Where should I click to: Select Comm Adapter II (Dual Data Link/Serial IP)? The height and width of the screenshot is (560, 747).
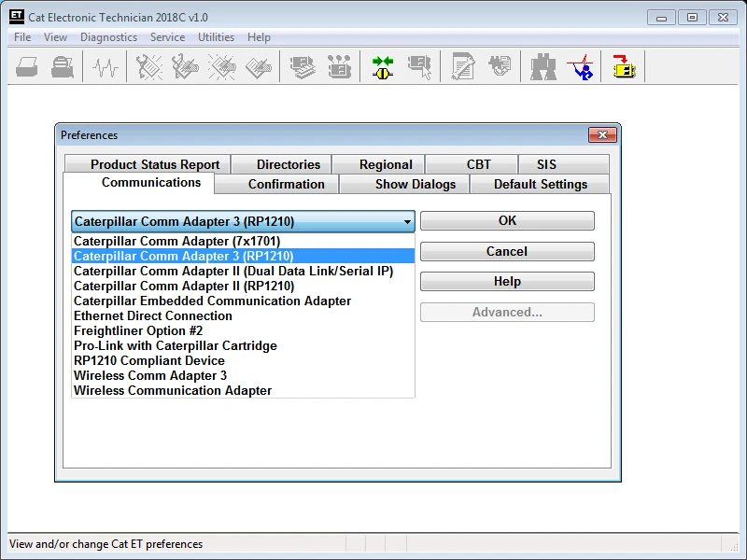click(x=243, y=271)
